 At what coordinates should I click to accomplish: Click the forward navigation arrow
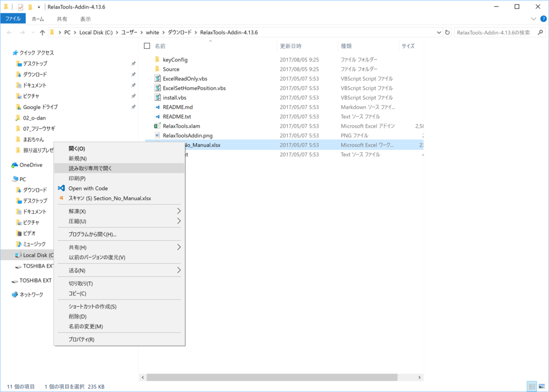[x=22, y=33]
